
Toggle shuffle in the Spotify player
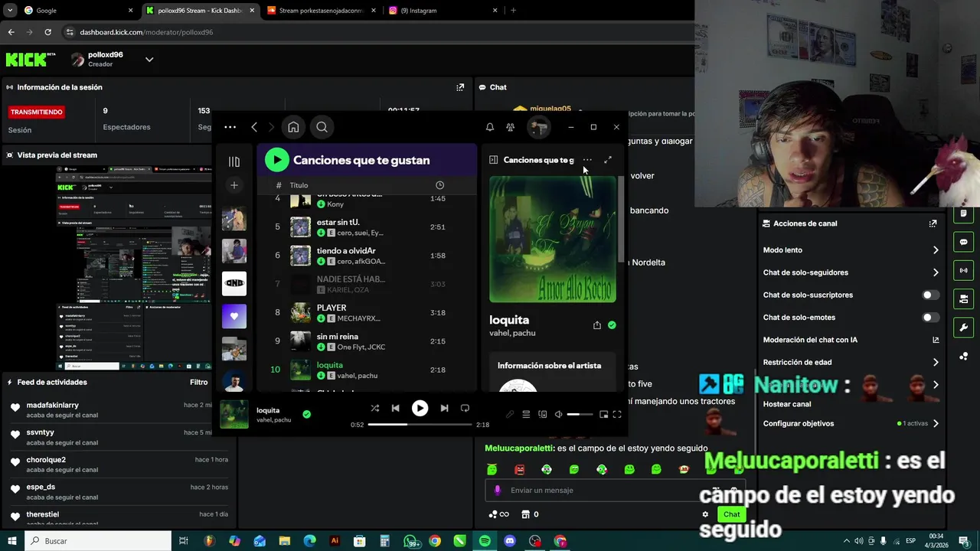pos(374,409)
